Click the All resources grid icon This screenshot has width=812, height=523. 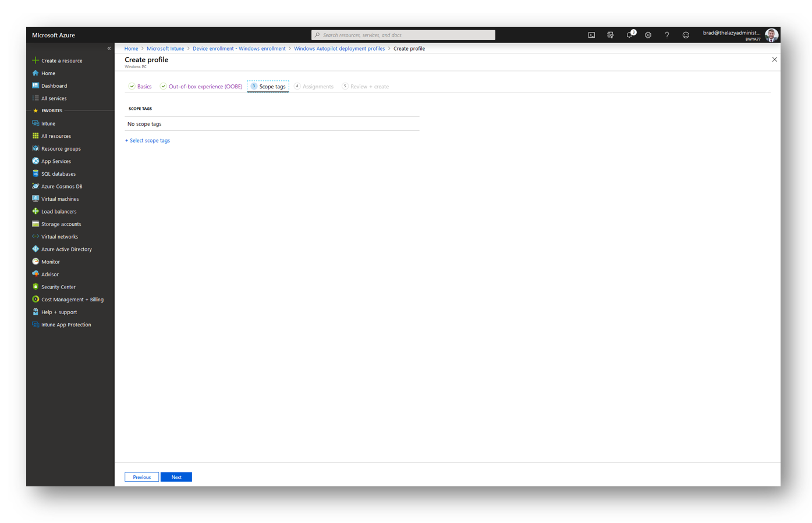point(36,136)
